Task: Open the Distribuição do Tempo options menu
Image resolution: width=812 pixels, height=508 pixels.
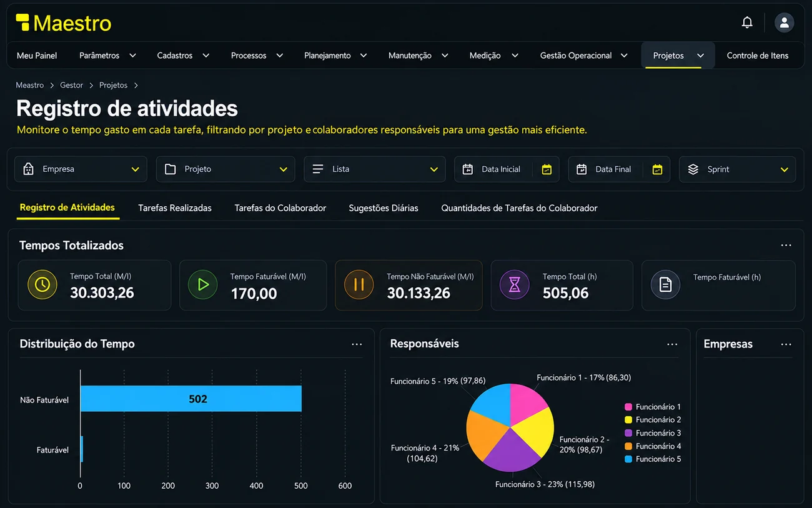Action: click(357, 344)
